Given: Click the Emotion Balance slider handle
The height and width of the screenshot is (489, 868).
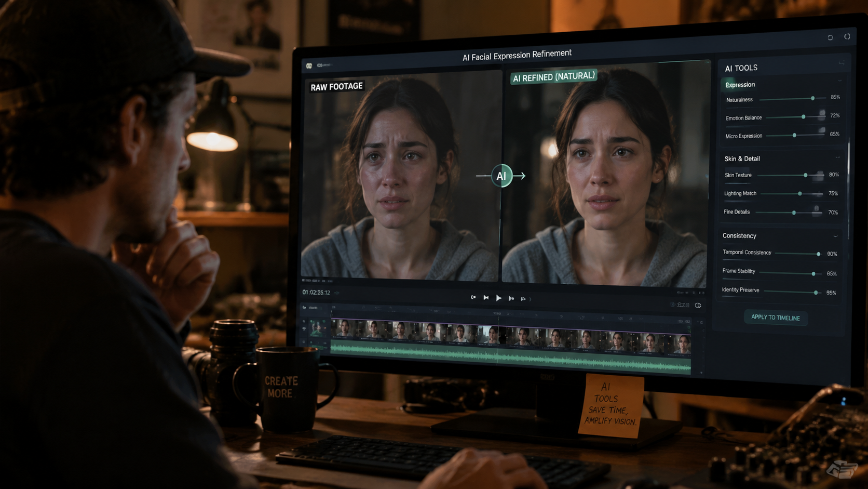Looking at the screenshot, I should pyautogui.click(x=803, y=117).
